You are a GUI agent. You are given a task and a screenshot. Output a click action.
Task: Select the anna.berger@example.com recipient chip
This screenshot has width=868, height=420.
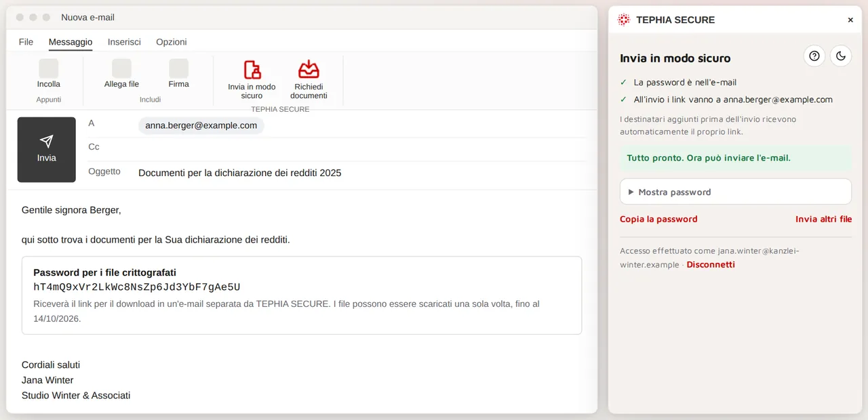(x=201, y=125)
